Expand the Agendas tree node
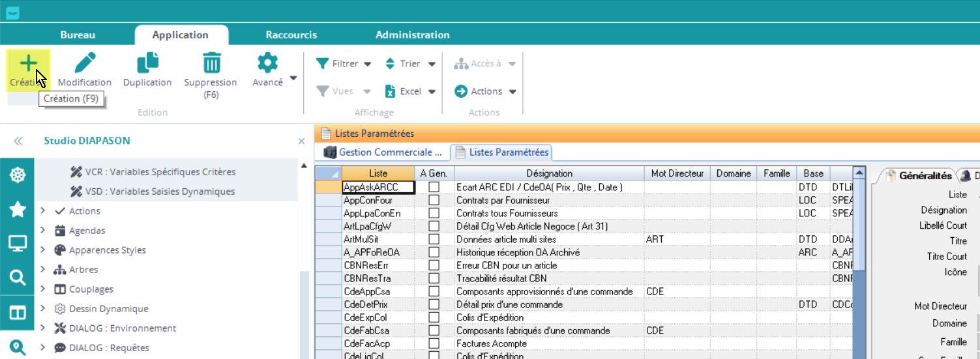The width and height of the screenshot is (980, 359). (43, 231)
